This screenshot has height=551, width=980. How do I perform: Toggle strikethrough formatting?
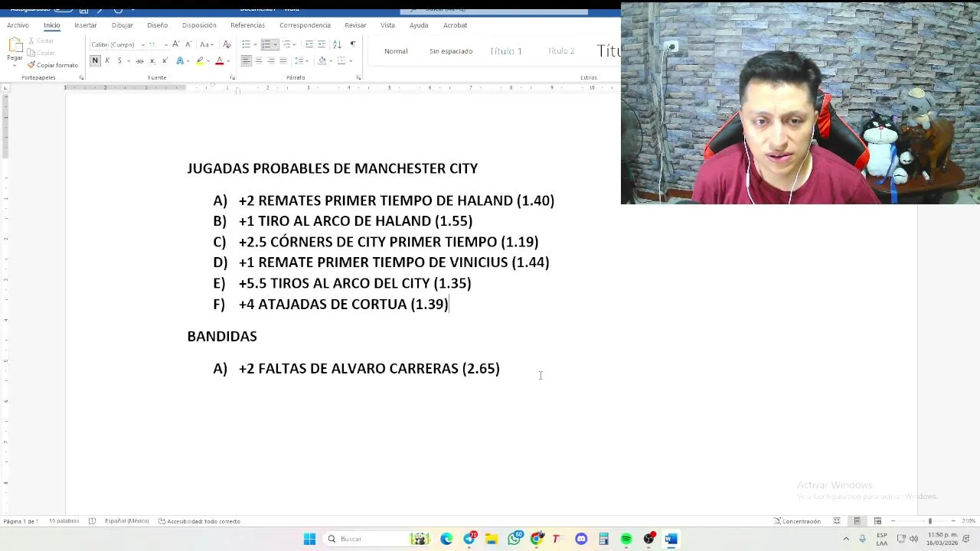(x=139, y=60)
